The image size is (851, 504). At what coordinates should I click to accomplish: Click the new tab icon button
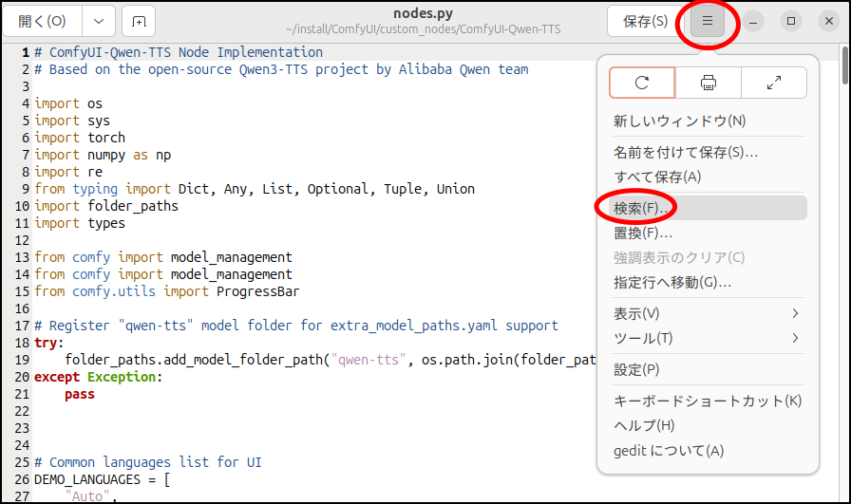tap(139, 21)
